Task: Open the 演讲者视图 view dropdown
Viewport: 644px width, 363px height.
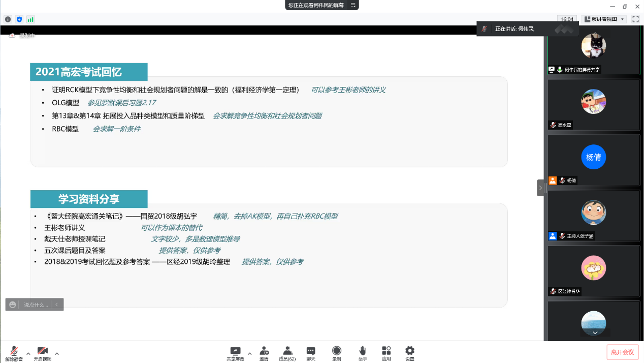Action: click(604, 19)
